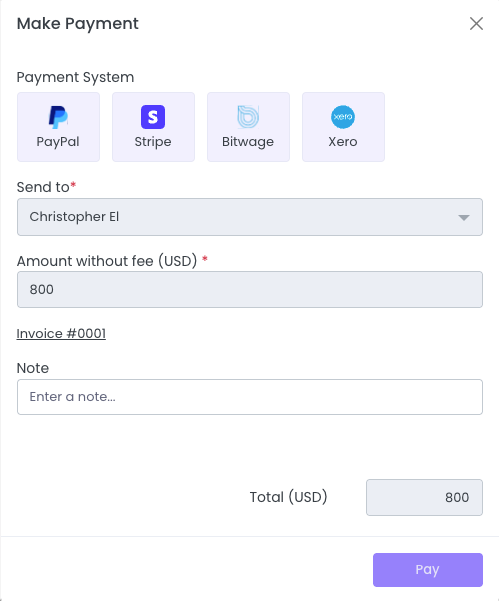Click the PayPal text label

(58, 142)
